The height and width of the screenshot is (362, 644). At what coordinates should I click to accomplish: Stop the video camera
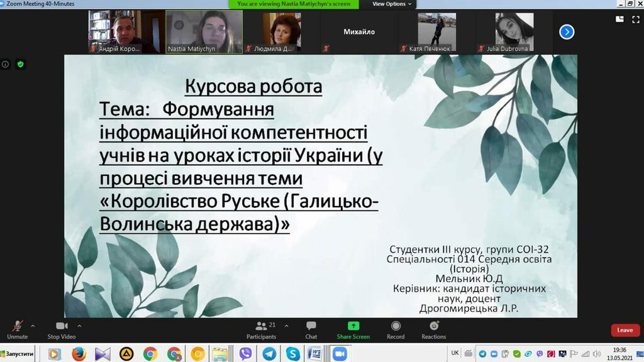62,329
